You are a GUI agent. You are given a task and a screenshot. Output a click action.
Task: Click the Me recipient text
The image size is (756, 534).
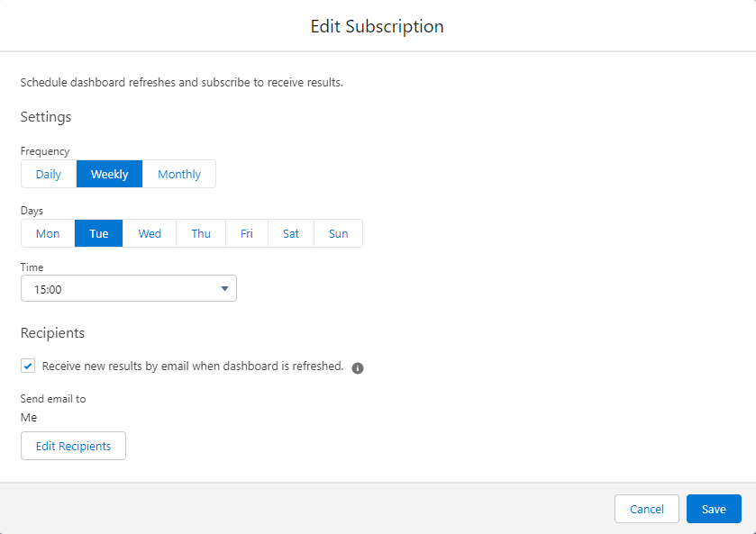coord(29,417)
